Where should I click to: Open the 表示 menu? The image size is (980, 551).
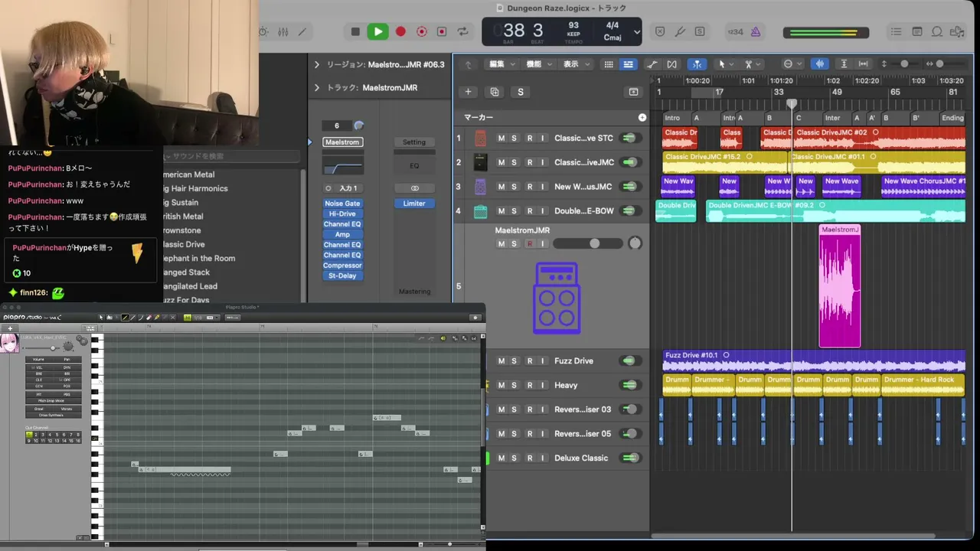(x=575, y=64)
